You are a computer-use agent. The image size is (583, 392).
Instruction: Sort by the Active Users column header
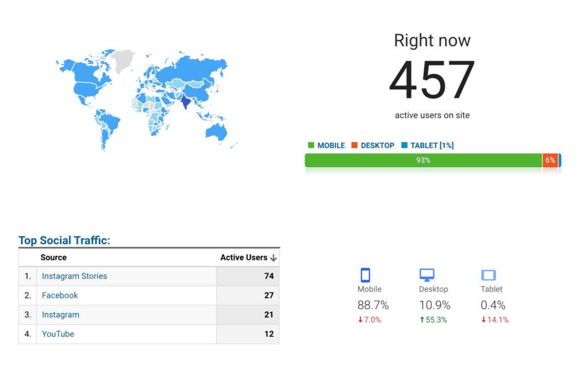tap(244, 258)
